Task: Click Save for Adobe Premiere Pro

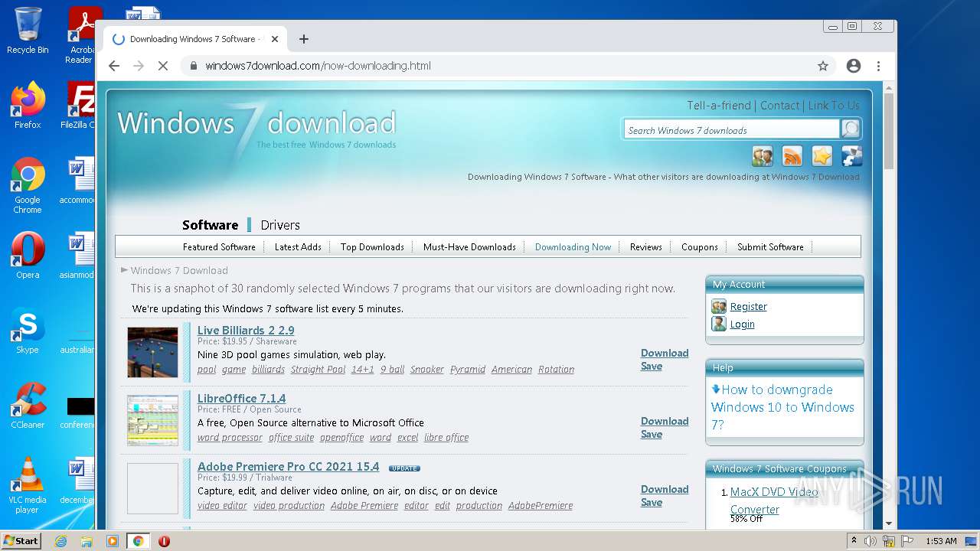Action: (652, 503)
